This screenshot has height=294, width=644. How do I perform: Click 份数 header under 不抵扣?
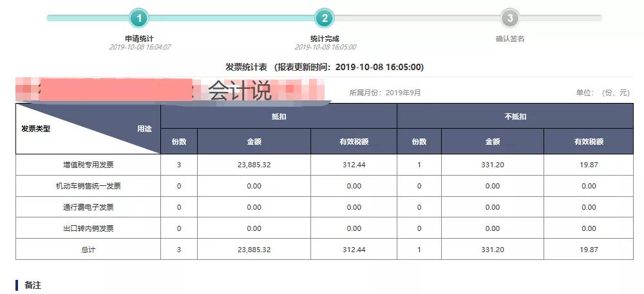[419, 142]
